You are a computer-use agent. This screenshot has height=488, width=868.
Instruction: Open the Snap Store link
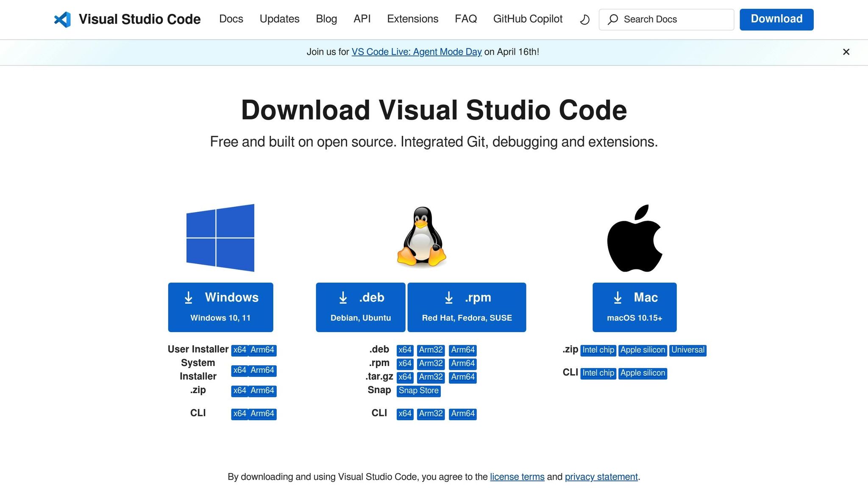pos(418,391)
